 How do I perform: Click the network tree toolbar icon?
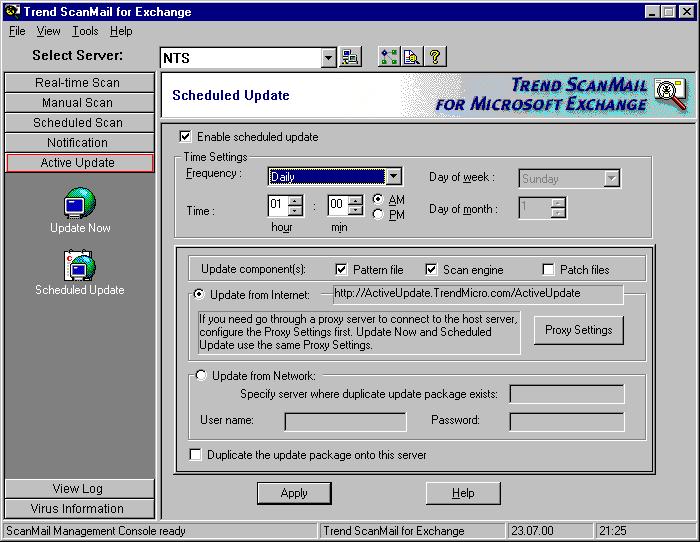pos(389,58)
